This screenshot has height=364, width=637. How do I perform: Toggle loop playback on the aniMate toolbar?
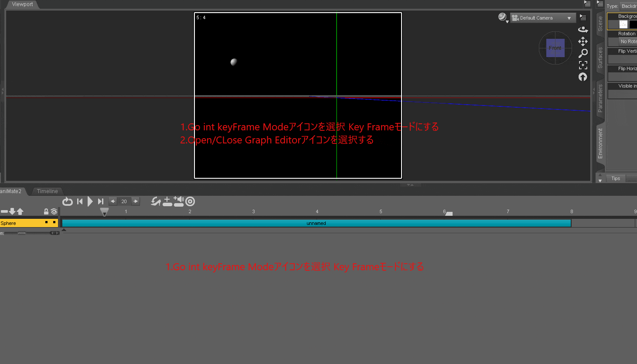click(x=68, y=201)
